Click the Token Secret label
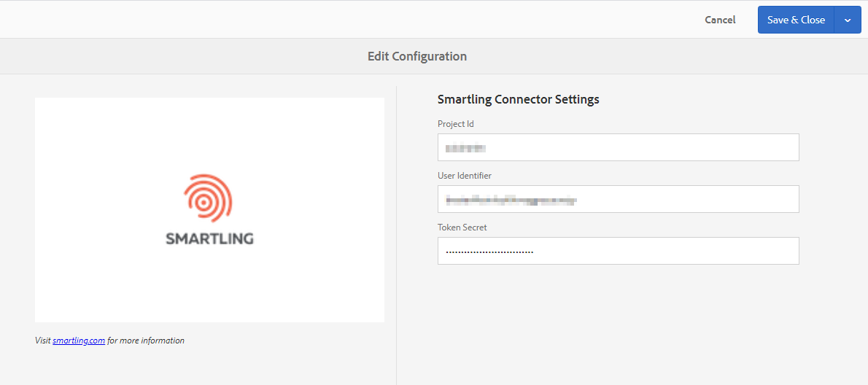The width and height of the screenshot is (868, 385). coord(462,227)
